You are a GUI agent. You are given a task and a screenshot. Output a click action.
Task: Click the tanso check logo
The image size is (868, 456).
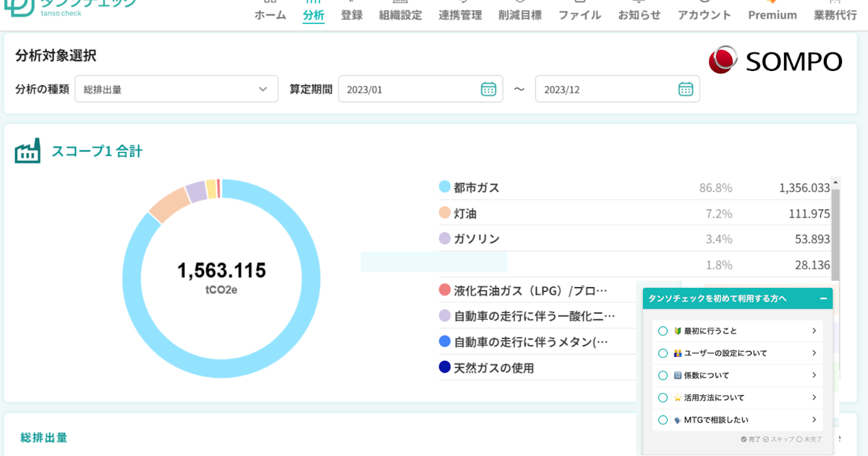[70, 7]
